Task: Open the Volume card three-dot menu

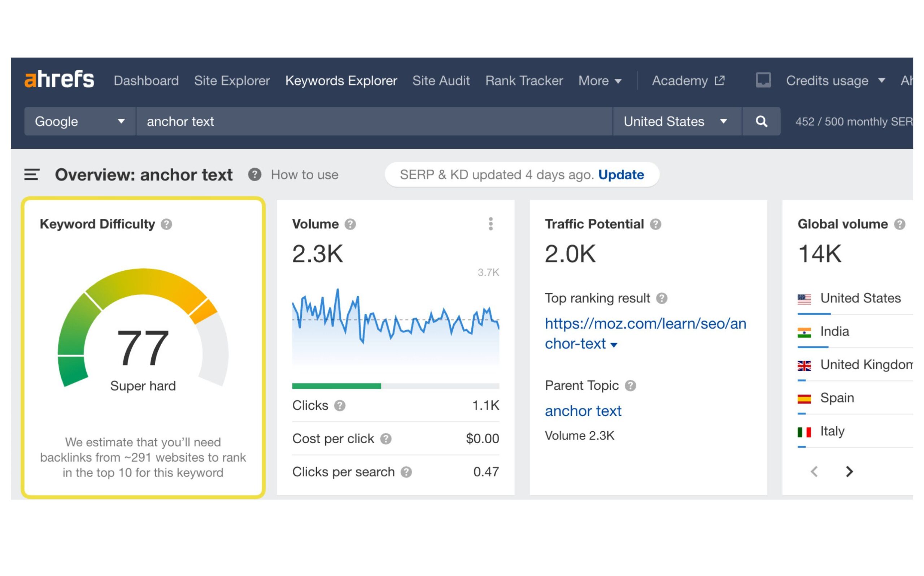Action: (491, 224)
